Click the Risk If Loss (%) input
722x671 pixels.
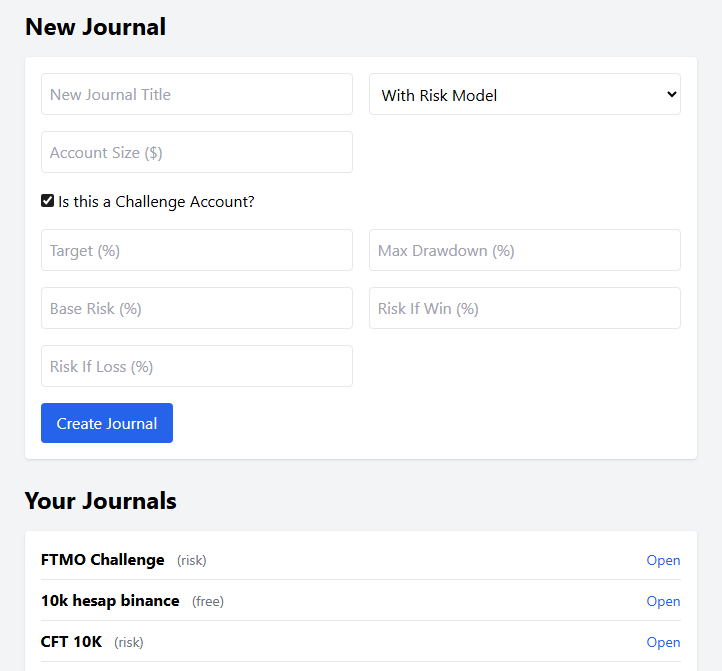click(197, 366)
